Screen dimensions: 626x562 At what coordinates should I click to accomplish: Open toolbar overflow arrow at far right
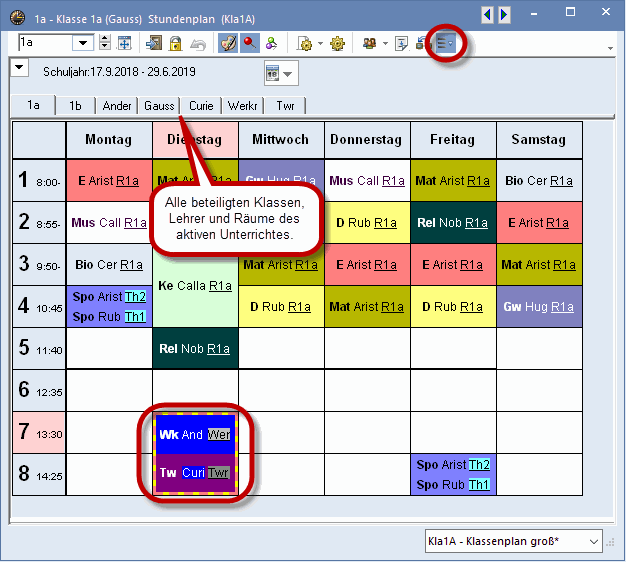610,48
